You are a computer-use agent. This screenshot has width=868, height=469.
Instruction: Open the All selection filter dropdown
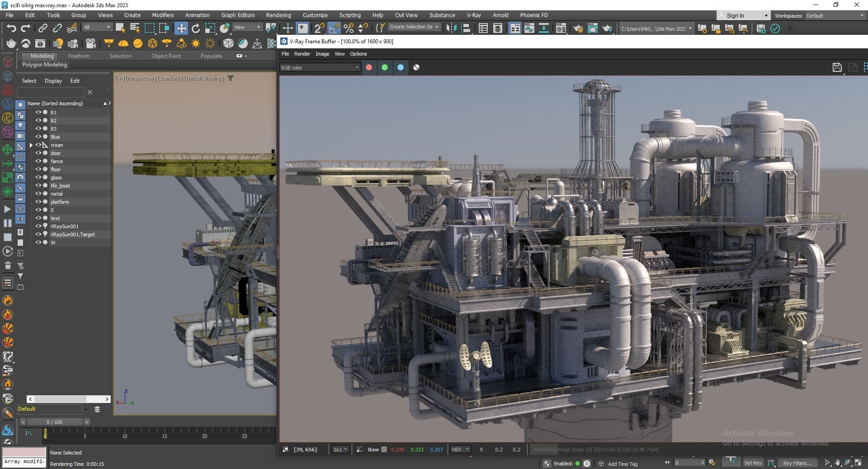click(97, 27)
